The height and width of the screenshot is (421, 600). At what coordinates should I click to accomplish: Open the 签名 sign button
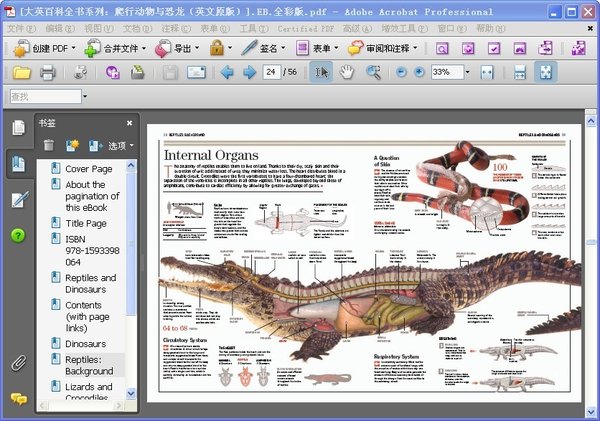[x=263, y=49]
